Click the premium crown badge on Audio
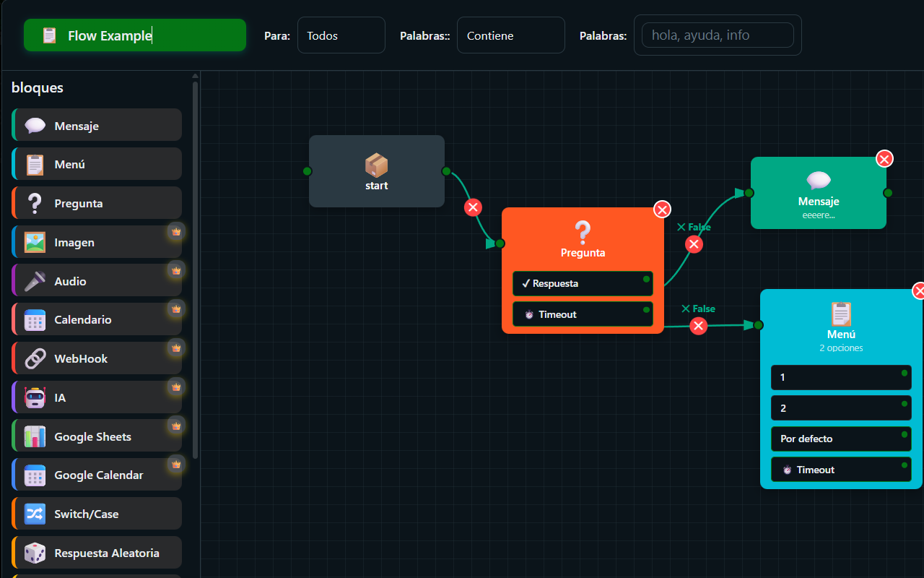The image size is (924, 578). pyautogui.click(x=176, y=270)
